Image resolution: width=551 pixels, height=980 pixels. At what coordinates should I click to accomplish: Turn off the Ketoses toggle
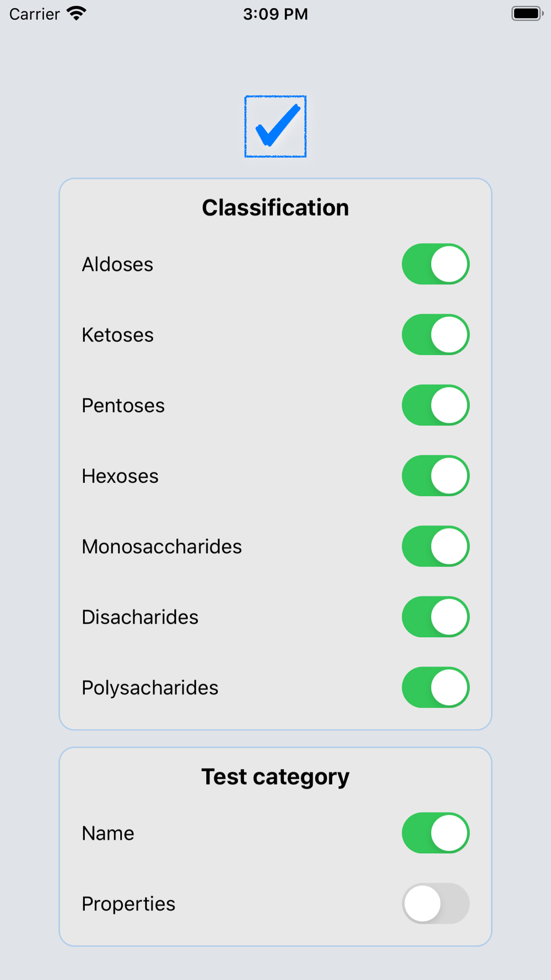[x=435, y=335]
